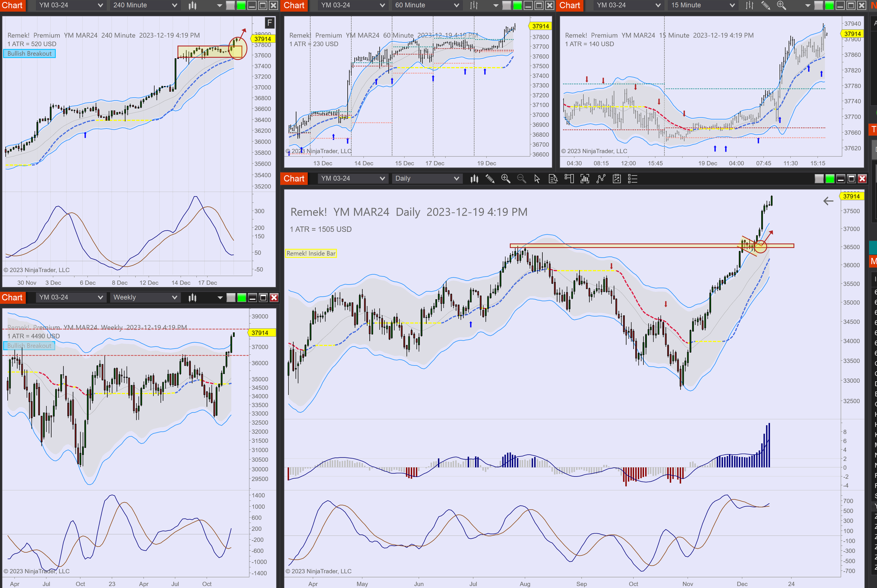This screenshot has width=877, height=588.
Task: Click Chart tab of Weekly window
Action: pos(12,298)
